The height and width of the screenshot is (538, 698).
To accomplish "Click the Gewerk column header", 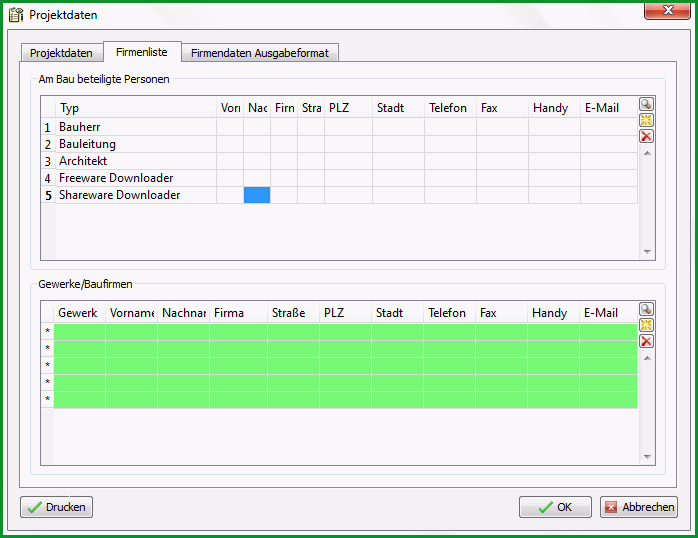I will (x=80, y=313).
